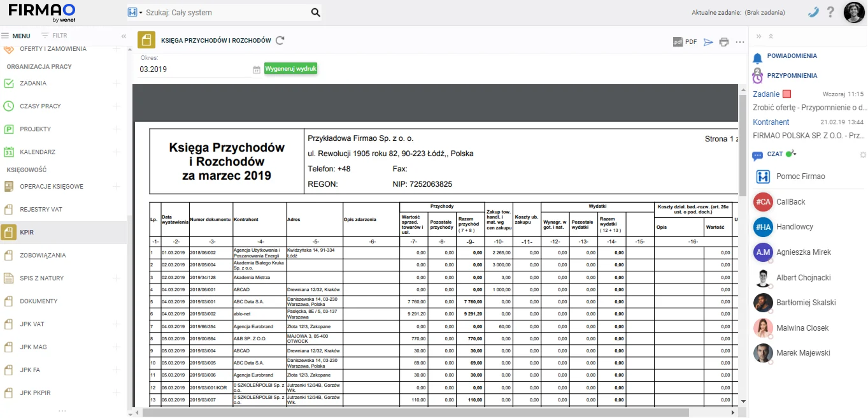Screen dimensions: 868x418
Task: Click the refresh icon beside Księga Przychodów title
Action: (280, 41)
